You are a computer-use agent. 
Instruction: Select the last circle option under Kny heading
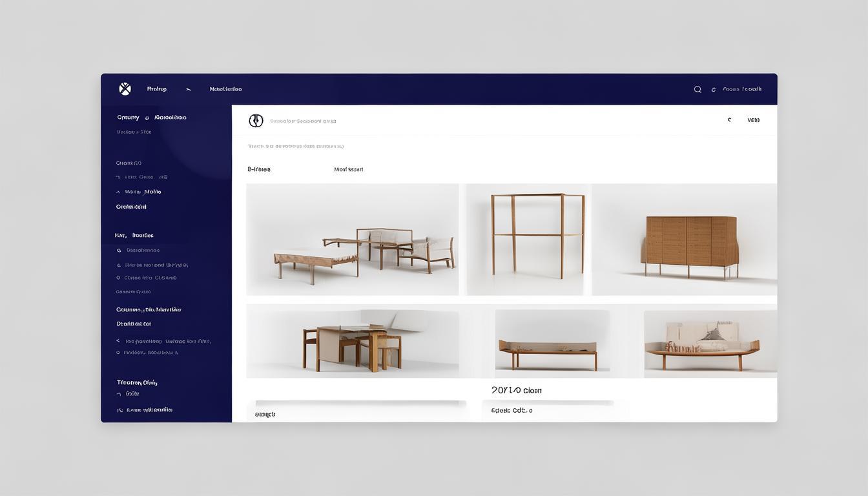(x=118, y=278)
